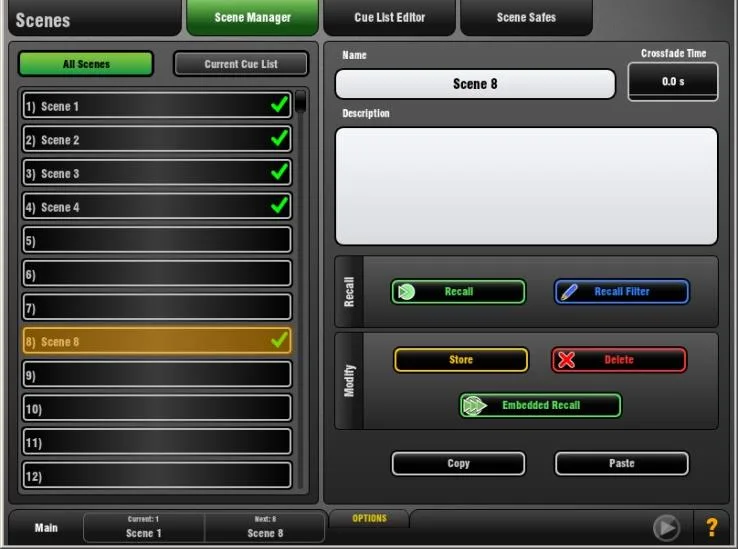Click the go/play button bottom right
This screenshot has width=738, height=549.
(x=666, y=528)
